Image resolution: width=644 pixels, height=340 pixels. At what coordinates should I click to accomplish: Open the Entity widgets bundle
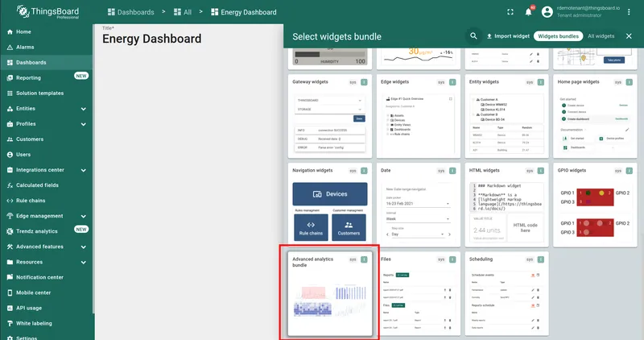(x=506, y=116)
